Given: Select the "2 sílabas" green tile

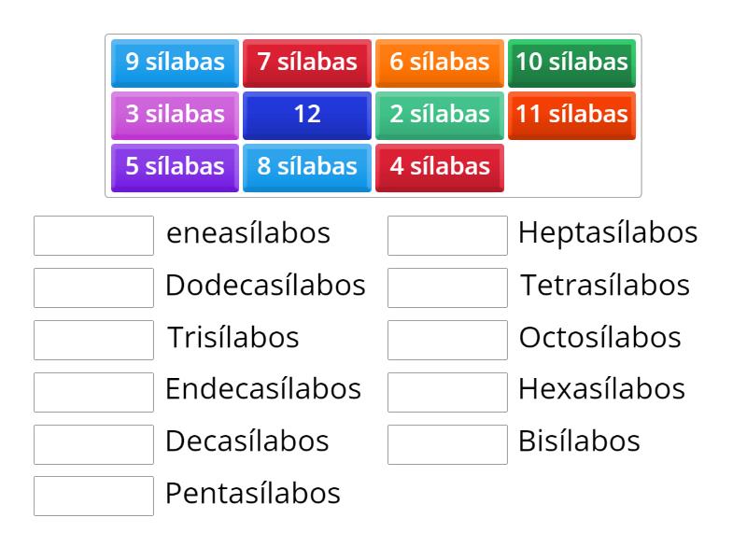Looking at the screenshot, I should pos(439,115).
